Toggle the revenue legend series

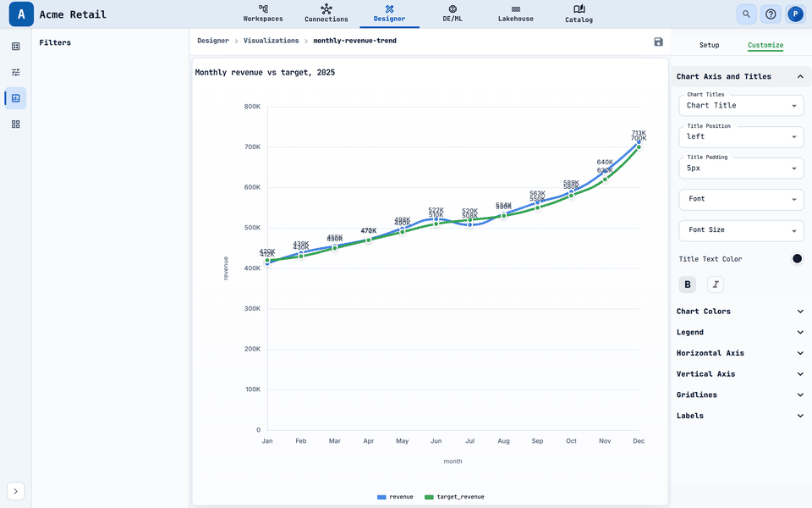pos(395,497)
